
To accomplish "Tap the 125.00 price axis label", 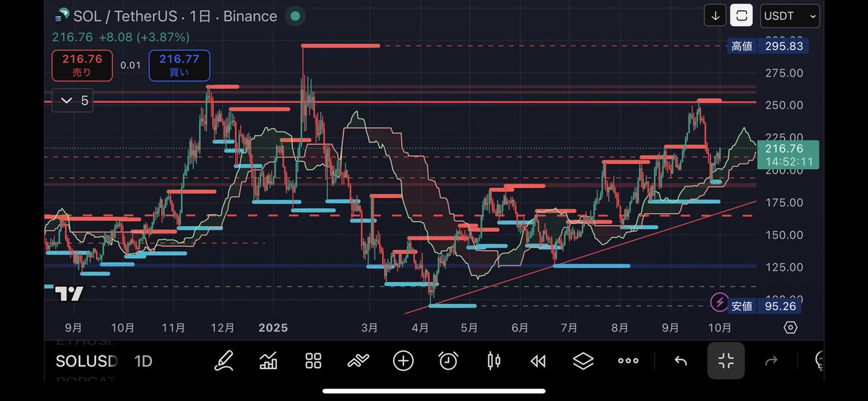I will pos(784,267).
